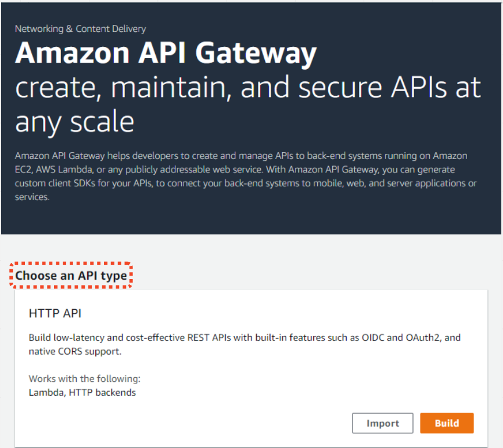This screenshot has height=448, width=503.
Task: Click Build to start creating an HTTP API
Action: 447,423
